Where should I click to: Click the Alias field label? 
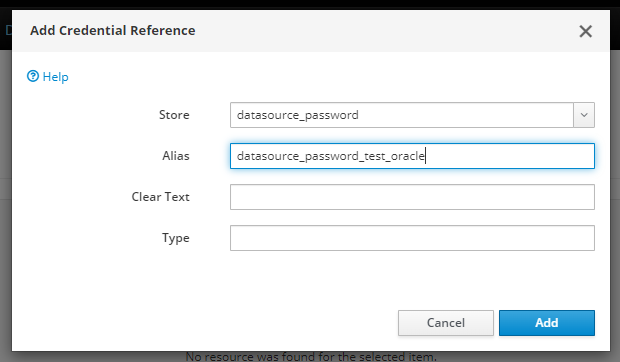pos(176,156)
